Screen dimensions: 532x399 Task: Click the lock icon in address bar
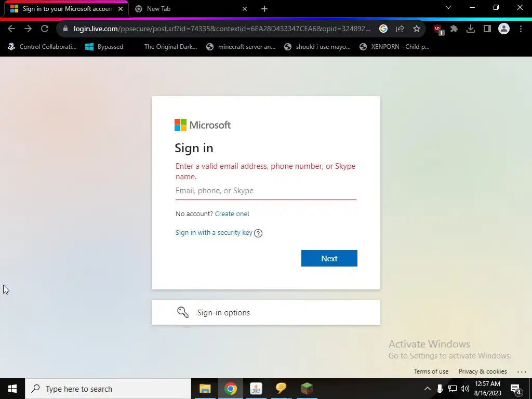65,29
